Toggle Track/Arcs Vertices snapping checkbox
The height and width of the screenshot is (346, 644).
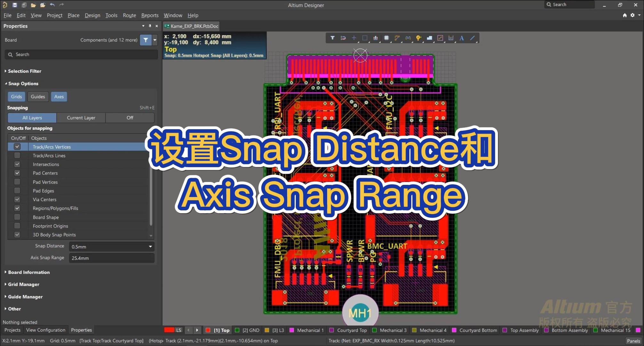pyautogui.click(x=17, y=147)
